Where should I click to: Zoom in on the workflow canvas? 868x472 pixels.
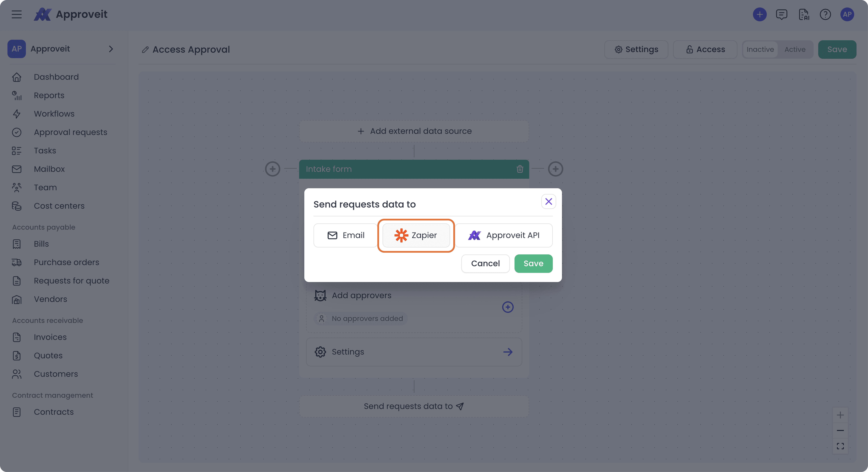[840, 415]
